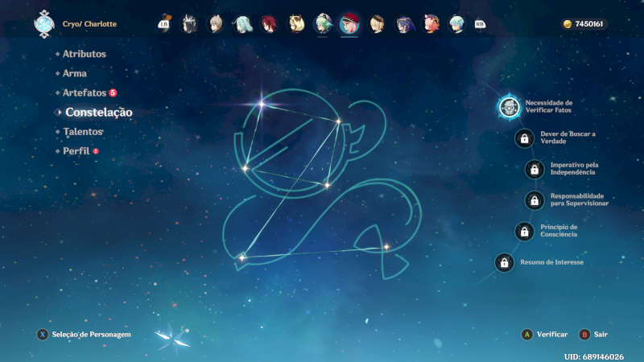Select locked constellation Imperativo pela Independência
644x362 pixels.
535,170
